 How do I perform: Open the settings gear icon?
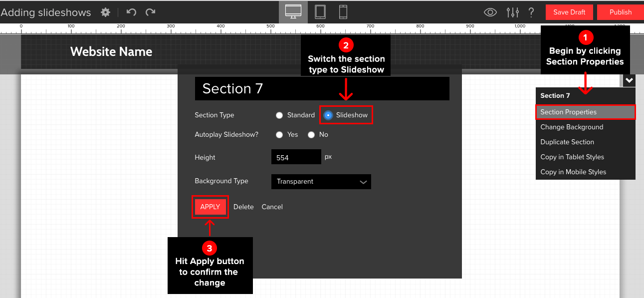(x=106, y=12)
